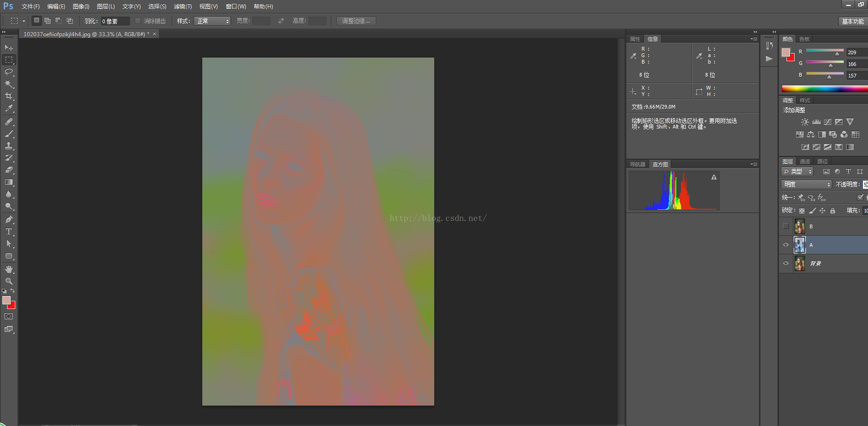Click the lock transparent pixels icon

pos(802,211)
